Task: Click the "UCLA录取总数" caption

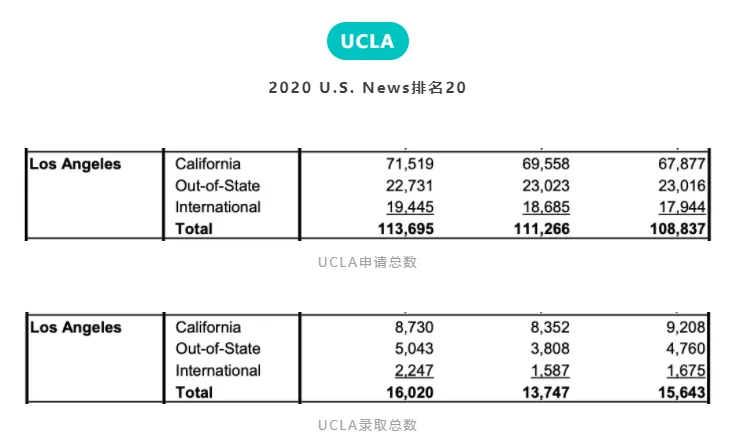Action: click(368, 425)
